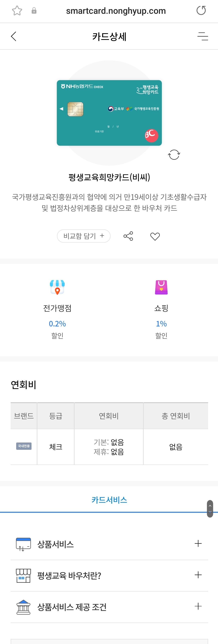Select the 카드서비스 tab

[x=109, y=500]
